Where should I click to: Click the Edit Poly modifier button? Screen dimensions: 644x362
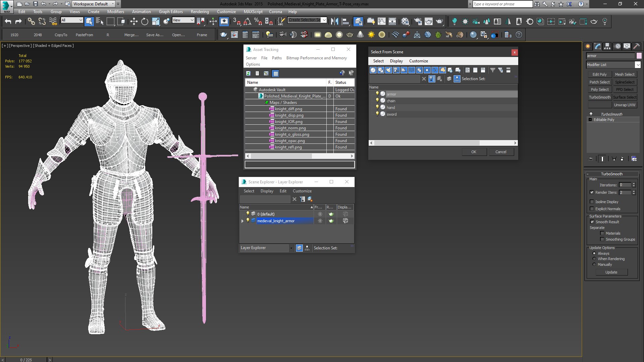click(x=599, y=74)
